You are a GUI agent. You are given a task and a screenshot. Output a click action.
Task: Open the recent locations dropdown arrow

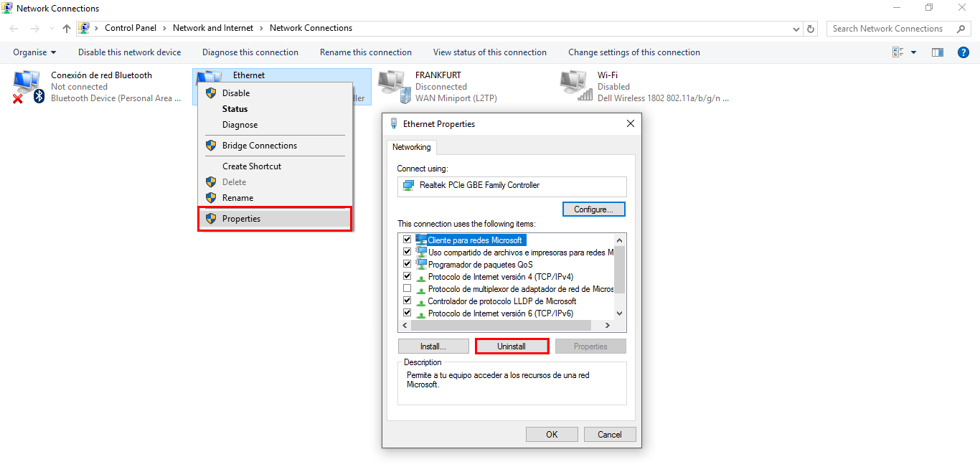click(52, 29)
